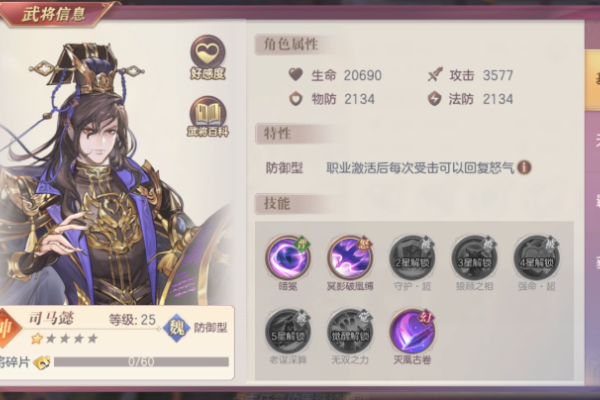Click the 生命 20690 health stat
This screenshot has width=600, height=400.
point(335,75)
